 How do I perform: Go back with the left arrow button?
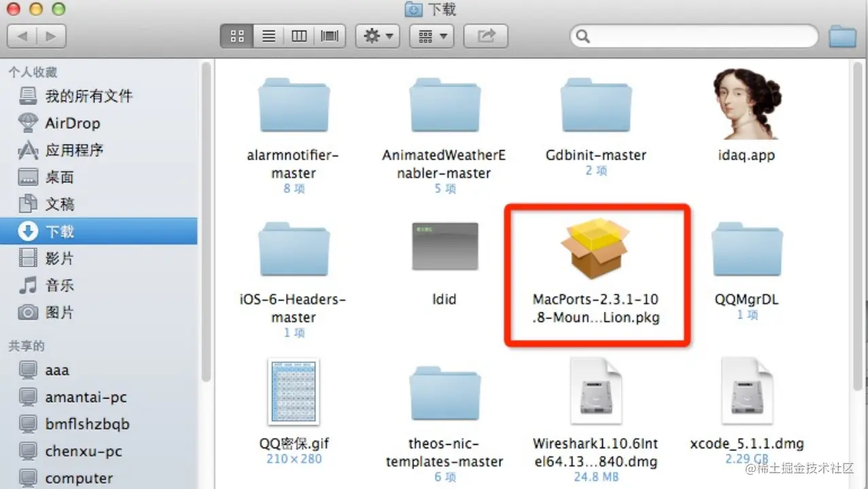coord(22,36)
